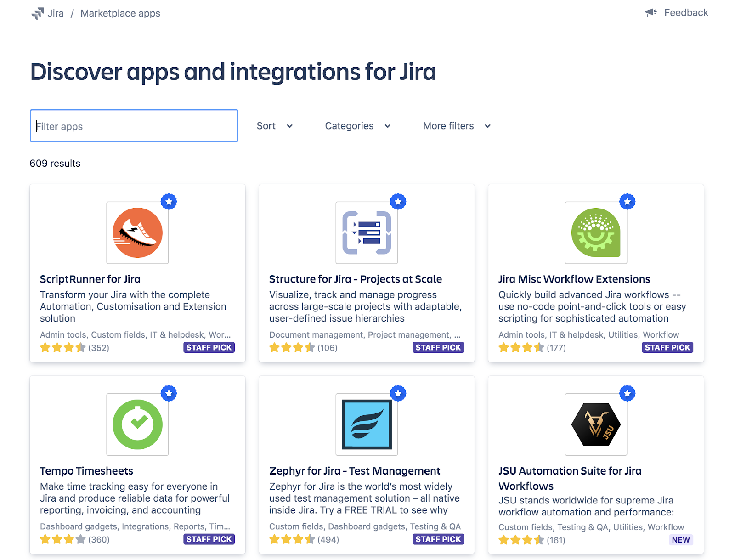Viewport: 735px width, 560px height.
Task: Click the ScriptRunner description "Transform your Jira"
Action: (133, 306)
